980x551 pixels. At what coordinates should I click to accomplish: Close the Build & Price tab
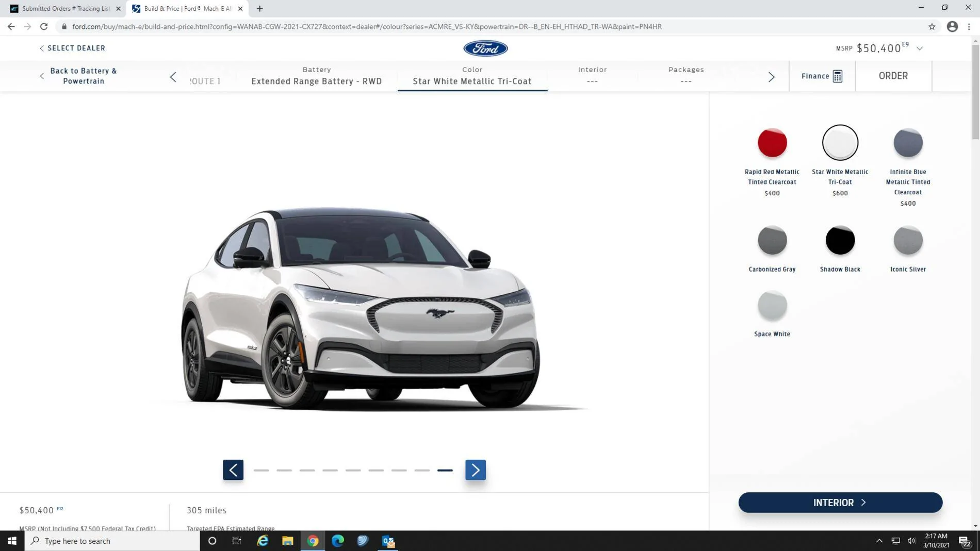(x=240, y=9)
